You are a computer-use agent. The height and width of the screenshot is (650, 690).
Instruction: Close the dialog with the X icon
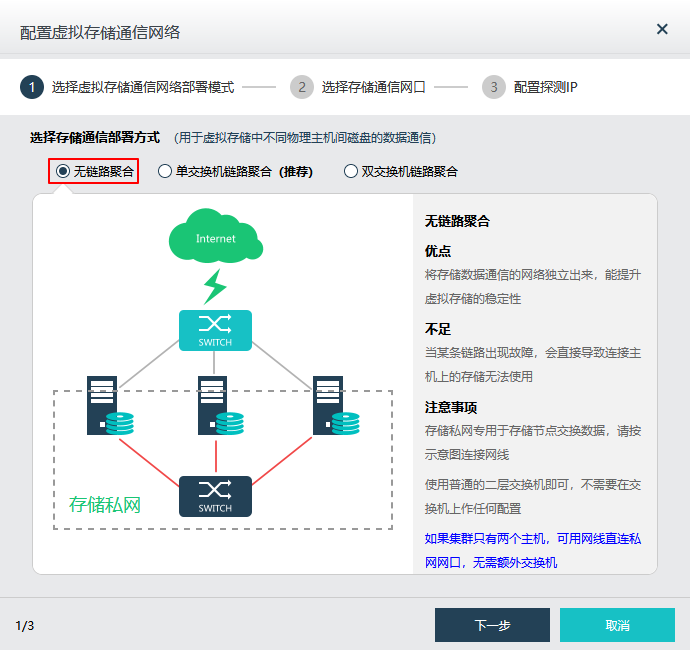662,29
